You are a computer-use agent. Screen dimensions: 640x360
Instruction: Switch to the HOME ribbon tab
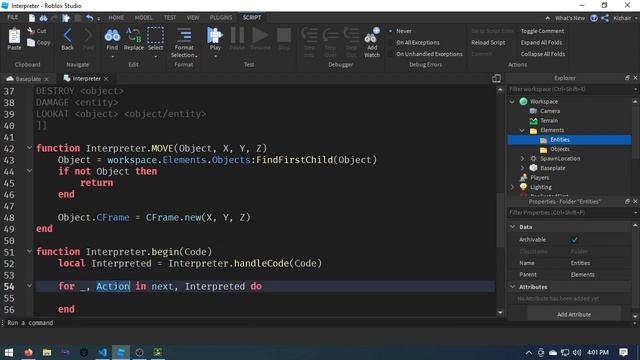[x=116, y=18]
